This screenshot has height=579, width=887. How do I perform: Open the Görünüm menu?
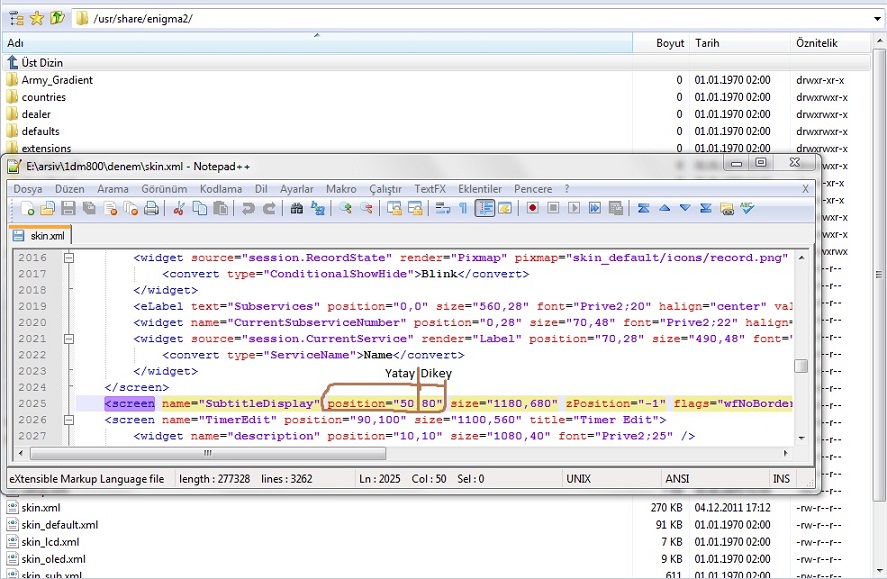click(x=164, y=189)
